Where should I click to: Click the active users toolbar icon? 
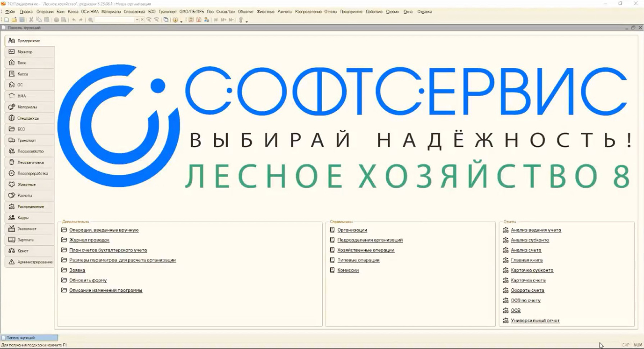point(206,20)
